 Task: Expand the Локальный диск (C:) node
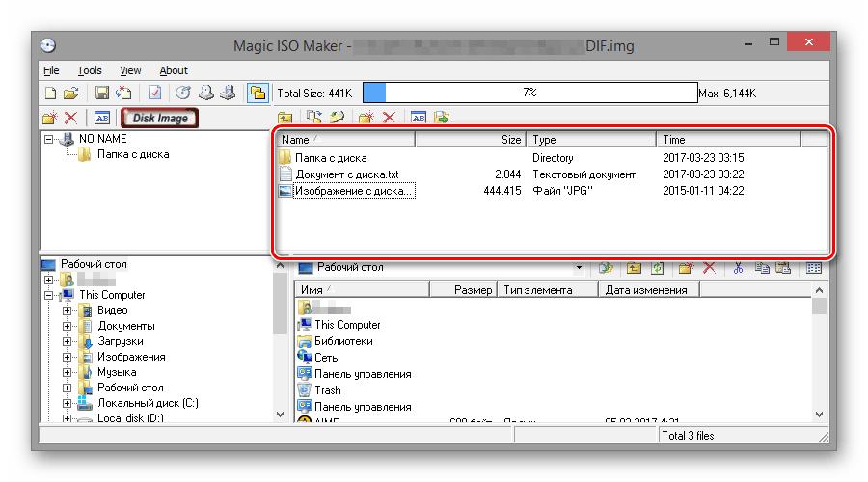(x=67, y=403)
